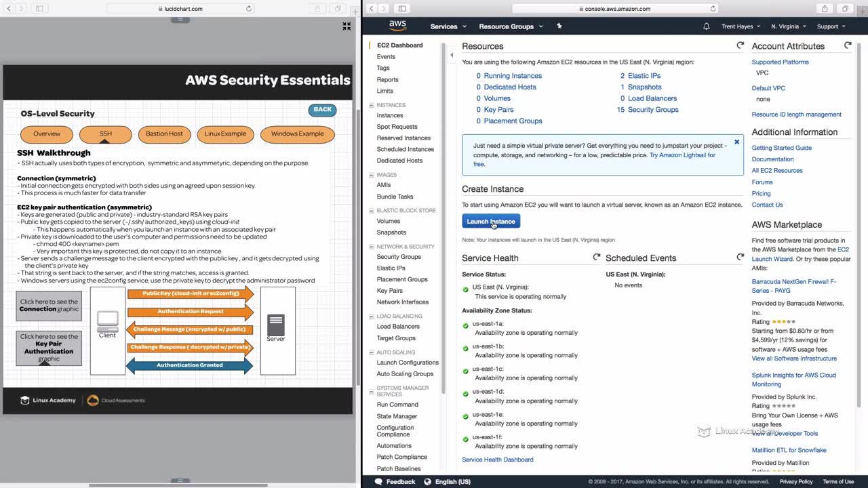Image resolution: width=868 pixels, height=488 pixels.
Task: Collapse the IMAGES sidebar section
Action: 372,175
